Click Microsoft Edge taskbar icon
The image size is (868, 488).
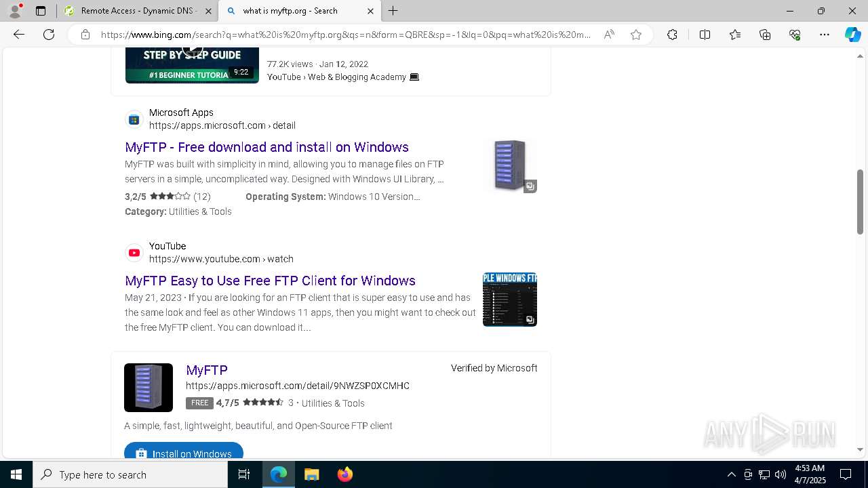coord(279,474)
